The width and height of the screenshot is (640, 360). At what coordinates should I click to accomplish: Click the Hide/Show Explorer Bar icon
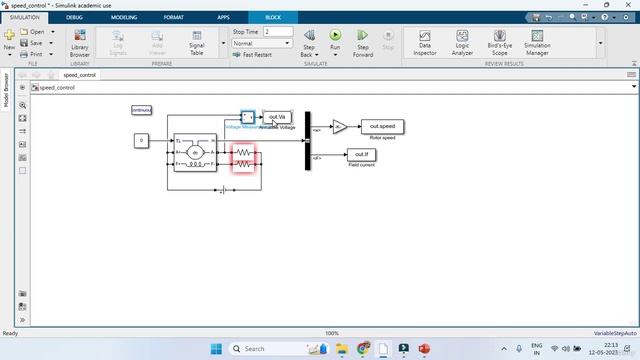click(22, 87)
